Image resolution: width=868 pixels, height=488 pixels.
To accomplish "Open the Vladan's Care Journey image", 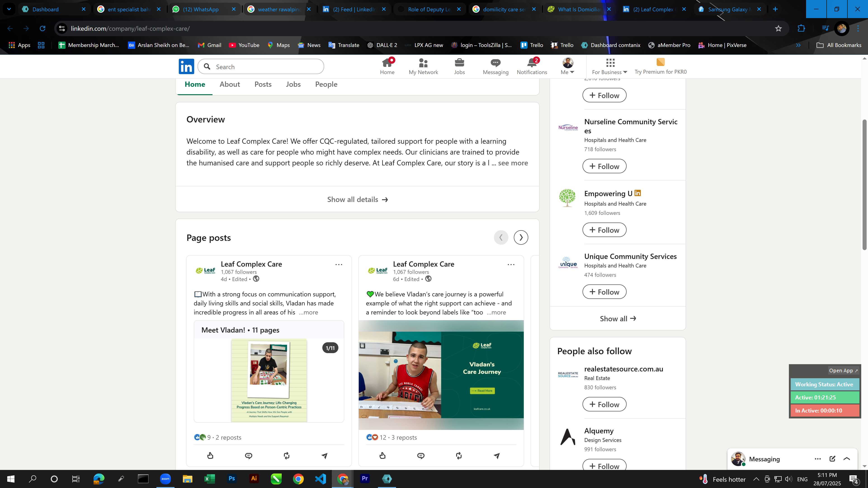I will (441, 375).
